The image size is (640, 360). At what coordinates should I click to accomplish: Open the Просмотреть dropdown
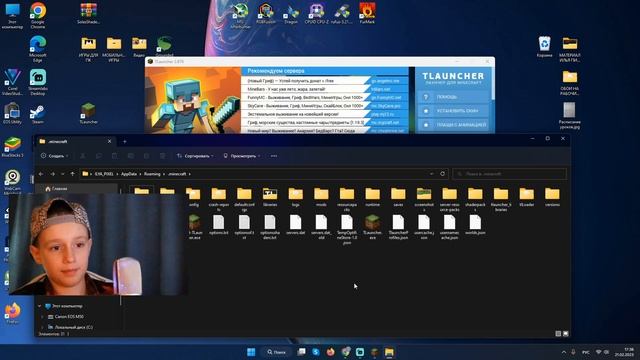242,156
